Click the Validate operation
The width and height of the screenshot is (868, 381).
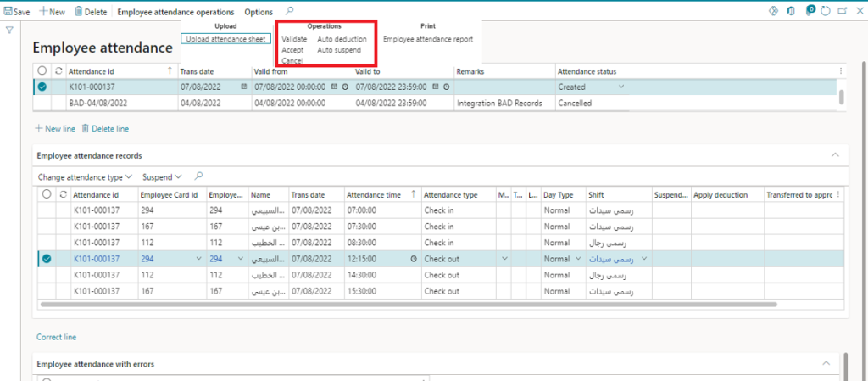pos(294,39)
